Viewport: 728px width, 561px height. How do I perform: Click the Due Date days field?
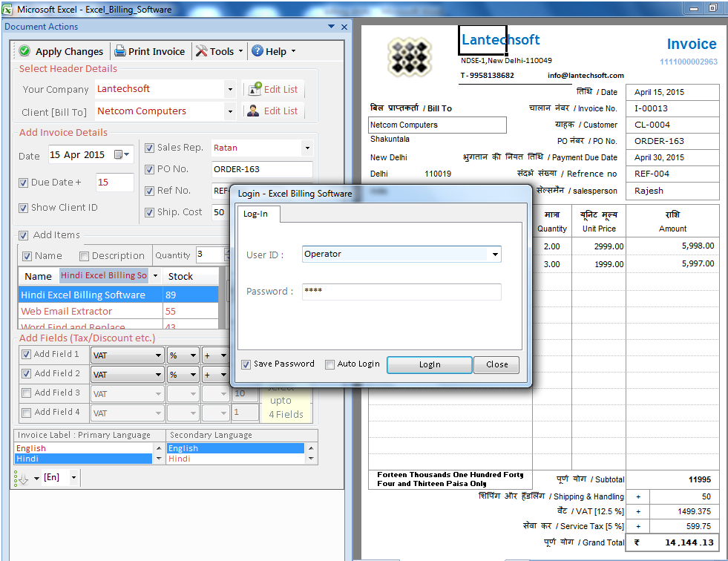[x=115, y=183]
